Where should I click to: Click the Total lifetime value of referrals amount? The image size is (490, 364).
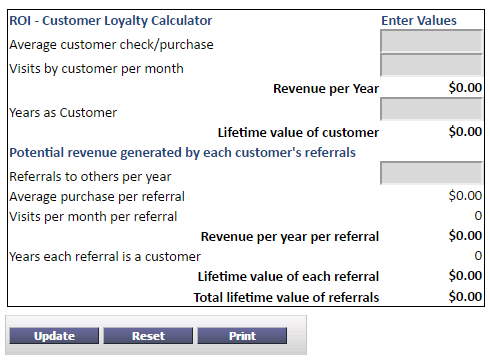465,297
